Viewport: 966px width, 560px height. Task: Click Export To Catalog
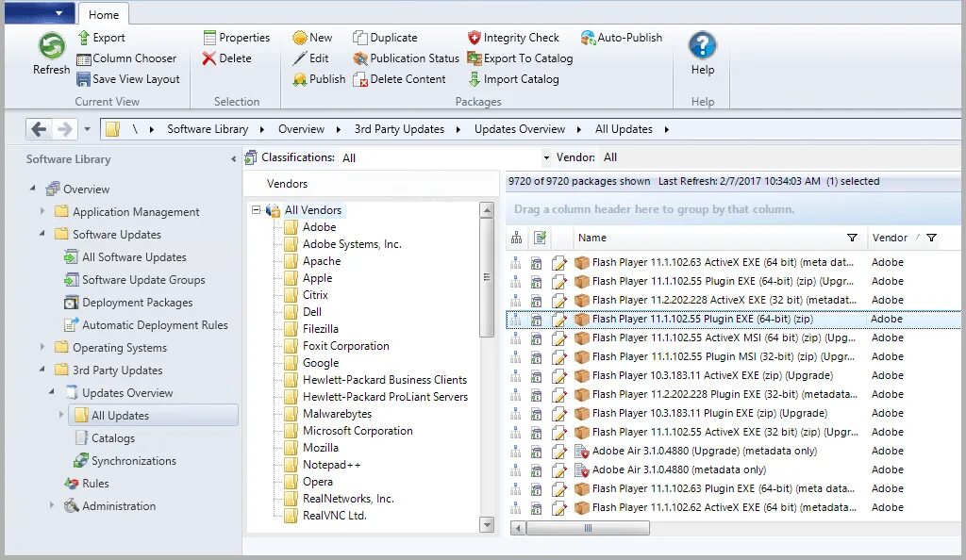click(x=520, y=58)
